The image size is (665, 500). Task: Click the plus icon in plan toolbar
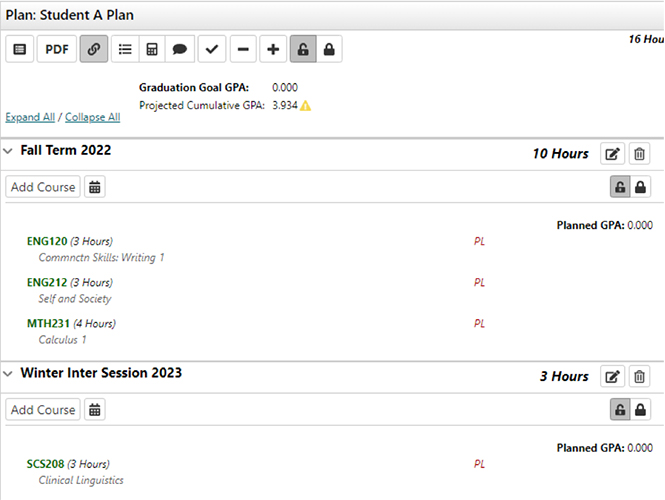click(273, 49)
